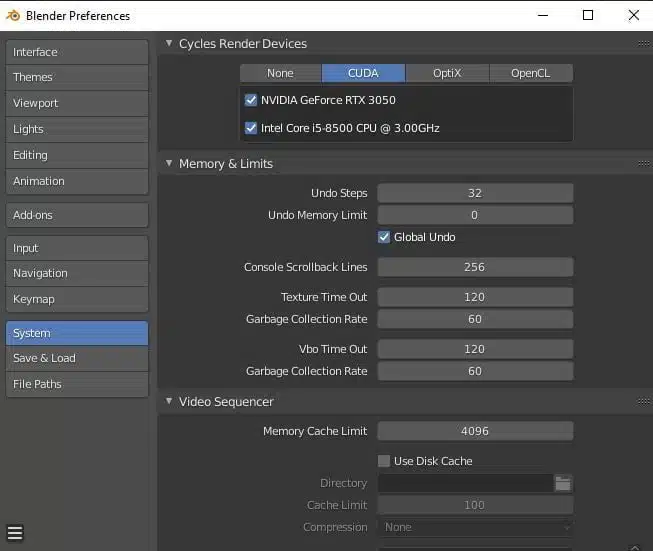
Task: Collapse Cycles Render Devices panel
Action: click(x=169, y=43)
